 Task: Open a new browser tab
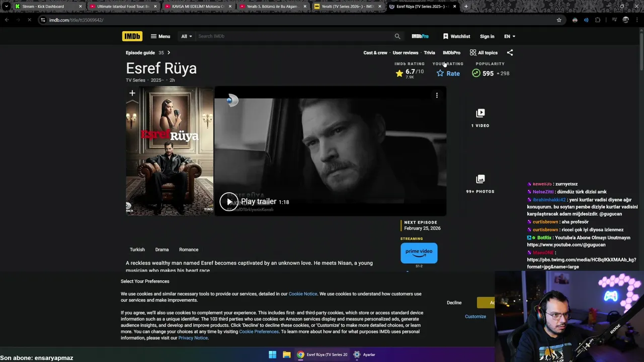coord(466,7)
